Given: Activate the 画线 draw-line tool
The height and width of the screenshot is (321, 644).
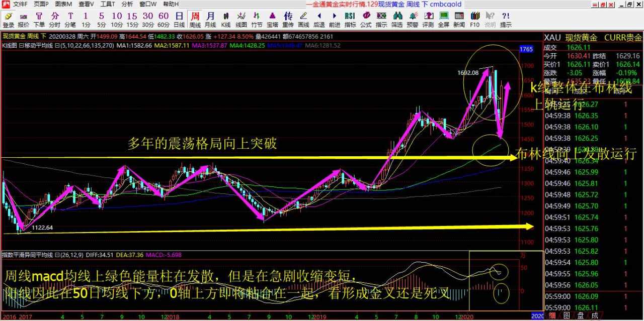Looking at the screenshot, I should tap(303, 20).
